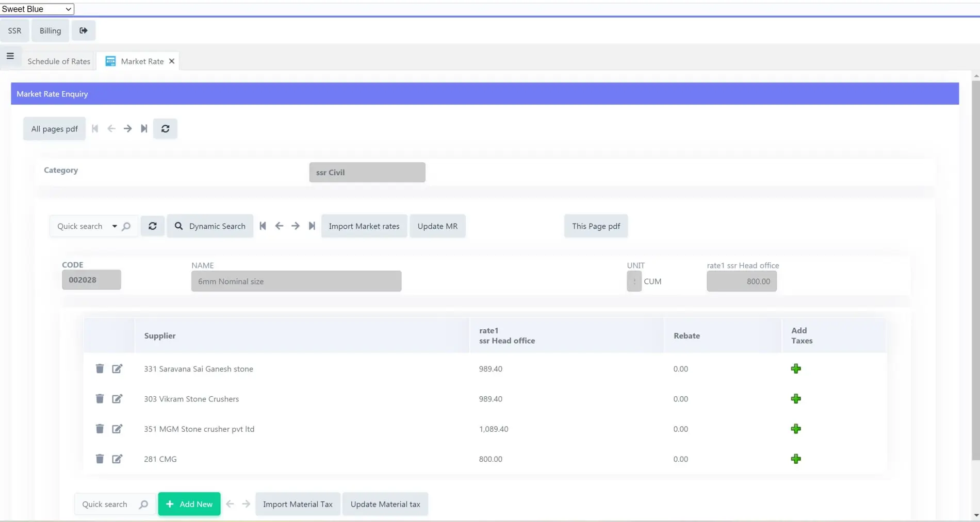The width and height of the screenshot is (980, 522).
Task: Open the UNIT selector beside CUM
Action: 634,281
